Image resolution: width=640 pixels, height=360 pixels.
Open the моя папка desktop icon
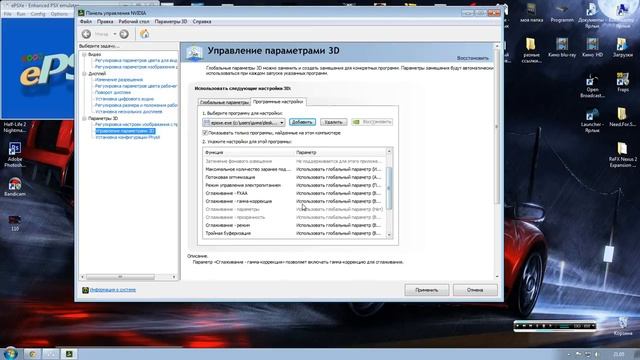pyautogui.click(x=531, y=13)
